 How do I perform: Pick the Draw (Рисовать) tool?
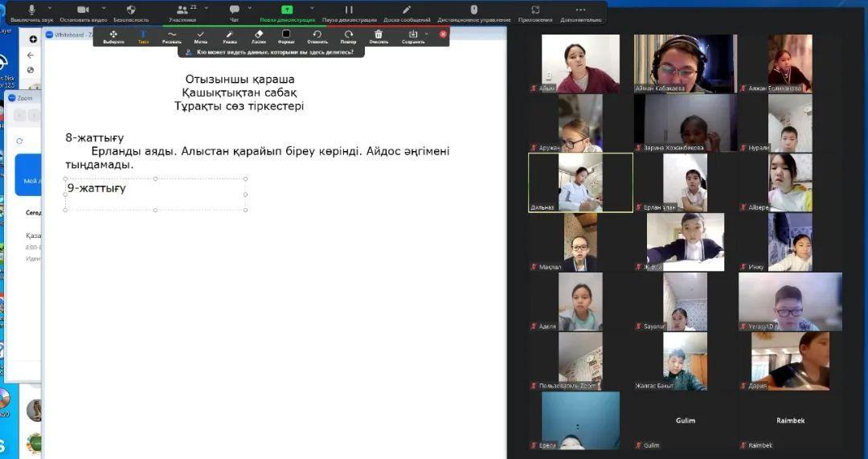click(172, 36)
